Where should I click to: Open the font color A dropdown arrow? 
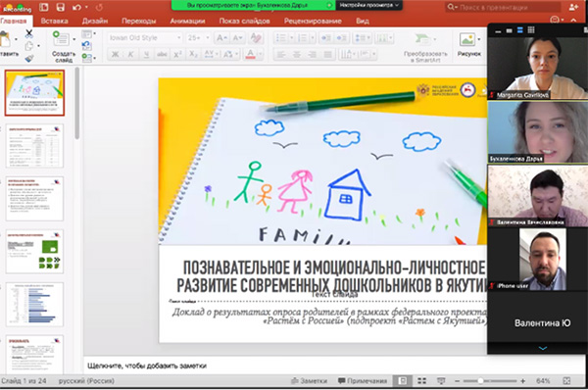[260, 54]
